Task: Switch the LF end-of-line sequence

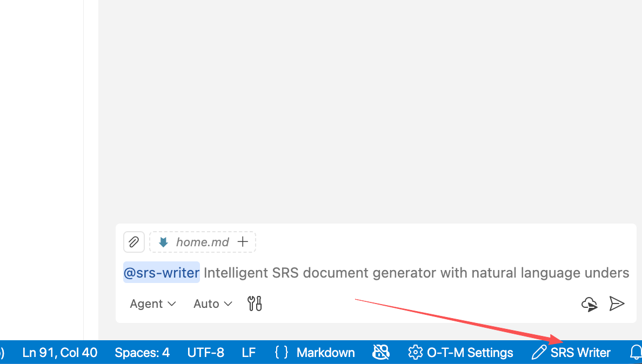Action: coord(249,352)
